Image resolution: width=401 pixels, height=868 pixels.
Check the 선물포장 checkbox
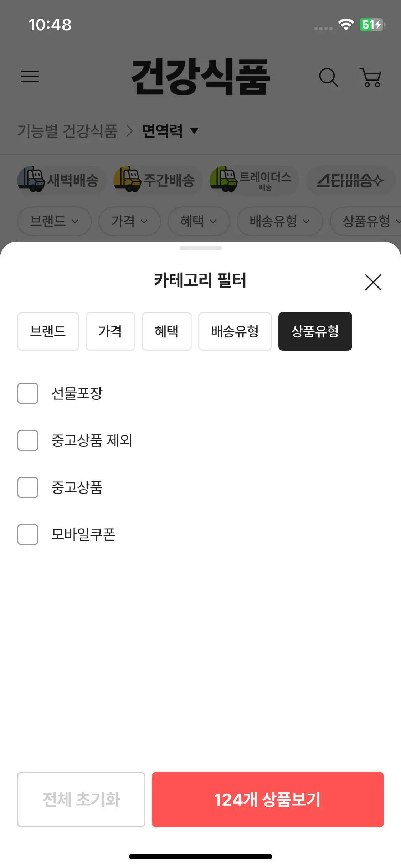pos(28,393)
